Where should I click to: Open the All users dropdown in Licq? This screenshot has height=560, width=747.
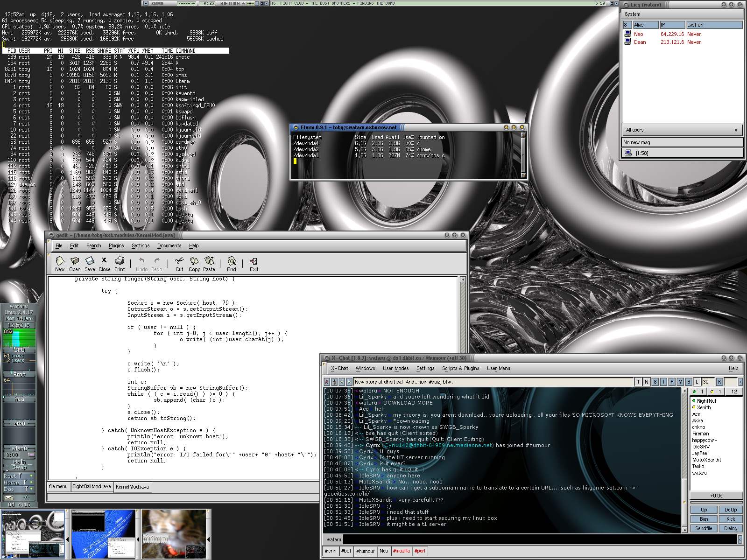tap(682, 130)
